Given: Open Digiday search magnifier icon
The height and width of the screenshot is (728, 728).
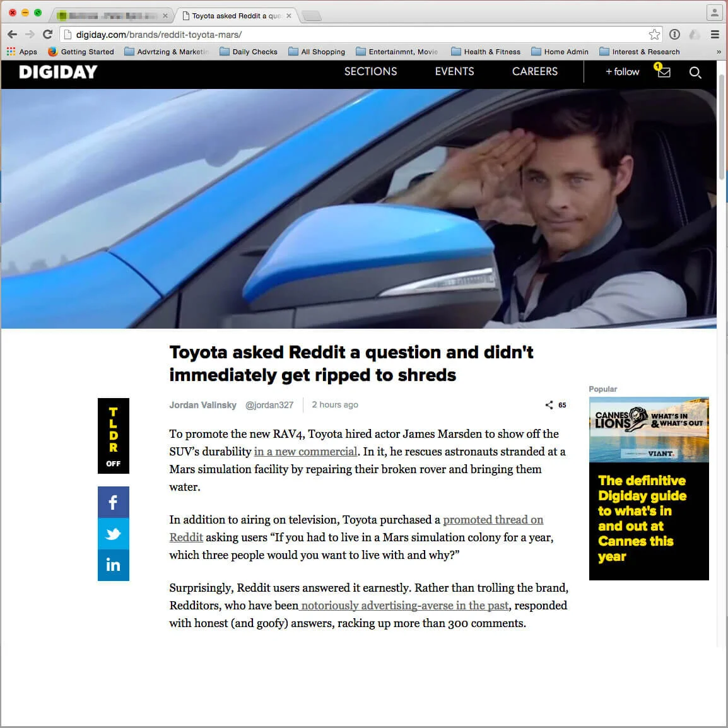Looking at the screenshot, I should coord(695,72).
